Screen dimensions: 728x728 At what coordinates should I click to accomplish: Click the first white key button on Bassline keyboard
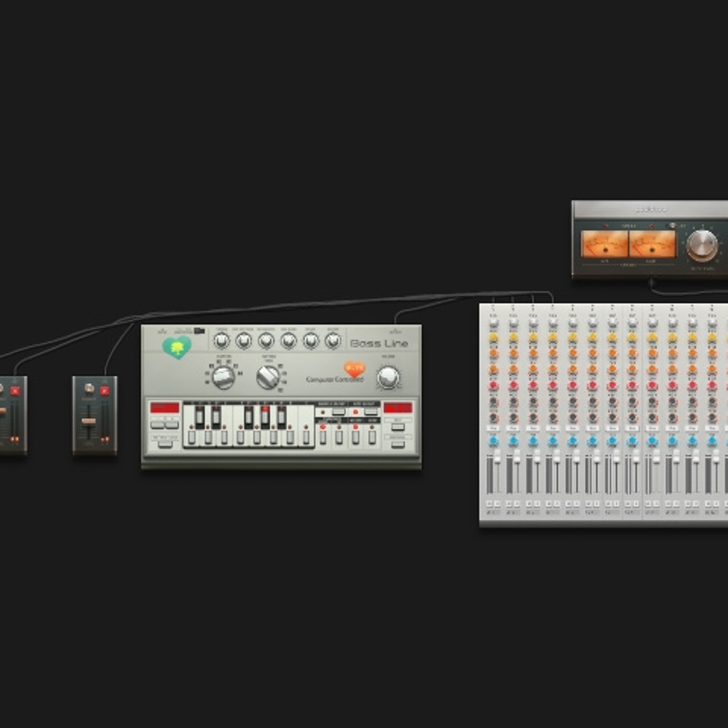click(191, 437)
